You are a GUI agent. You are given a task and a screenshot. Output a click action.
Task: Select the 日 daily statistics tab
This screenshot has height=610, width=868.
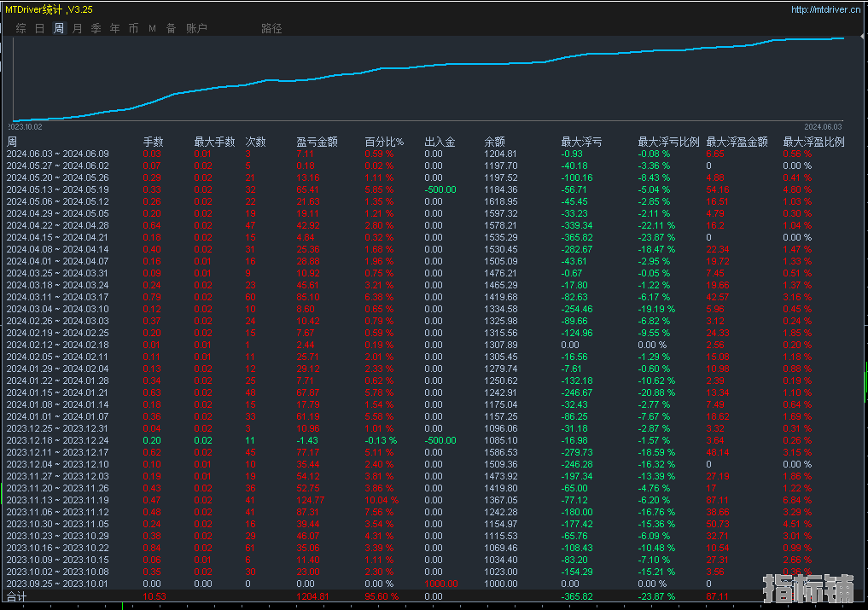[40, 28]
